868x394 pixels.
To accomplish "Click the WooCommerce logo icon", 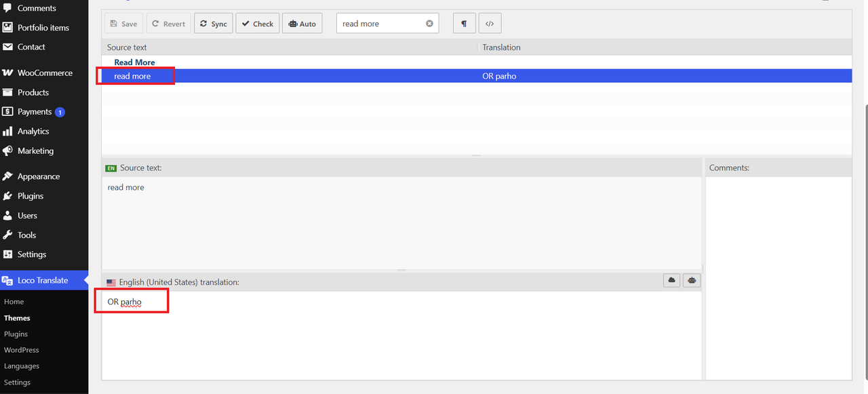I will [7, 73].
